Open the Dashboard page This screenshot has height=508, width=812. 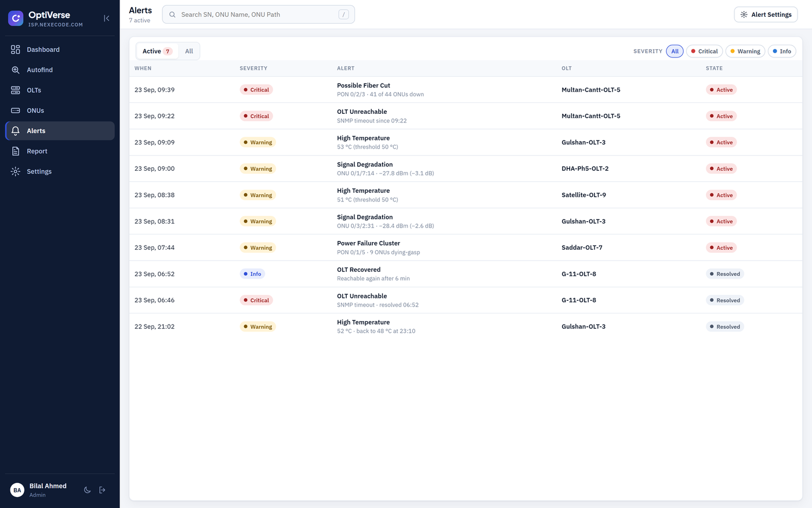click(60, 49)
